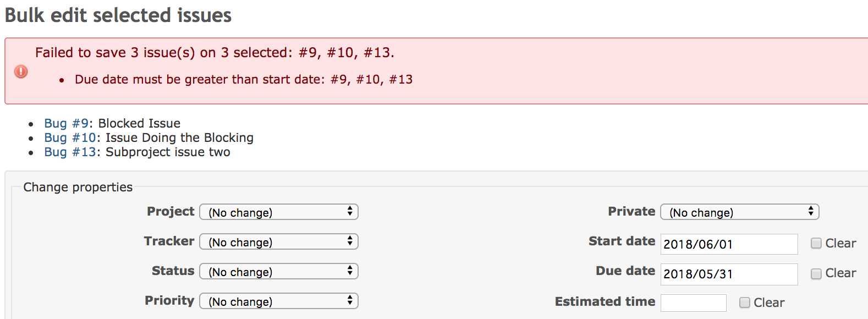868x319 pixels.
Task: Click into the Start date field
Action: (x=729, y=244)
